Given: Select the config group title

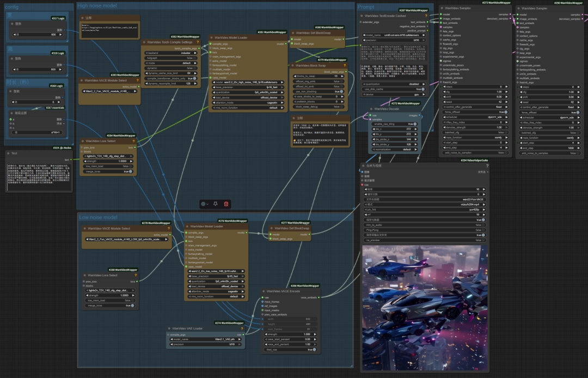Looking at the screenshot, I should tap(11, 7).
